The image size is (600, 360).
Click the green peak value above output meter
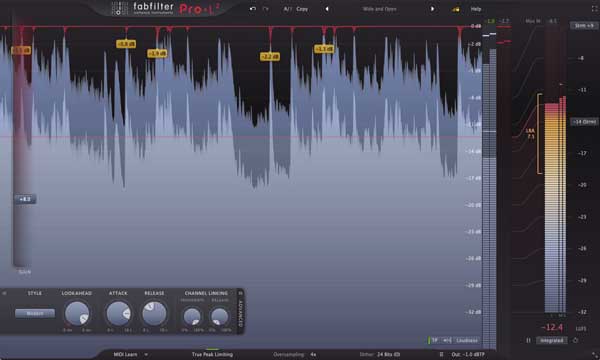[491, 21]
